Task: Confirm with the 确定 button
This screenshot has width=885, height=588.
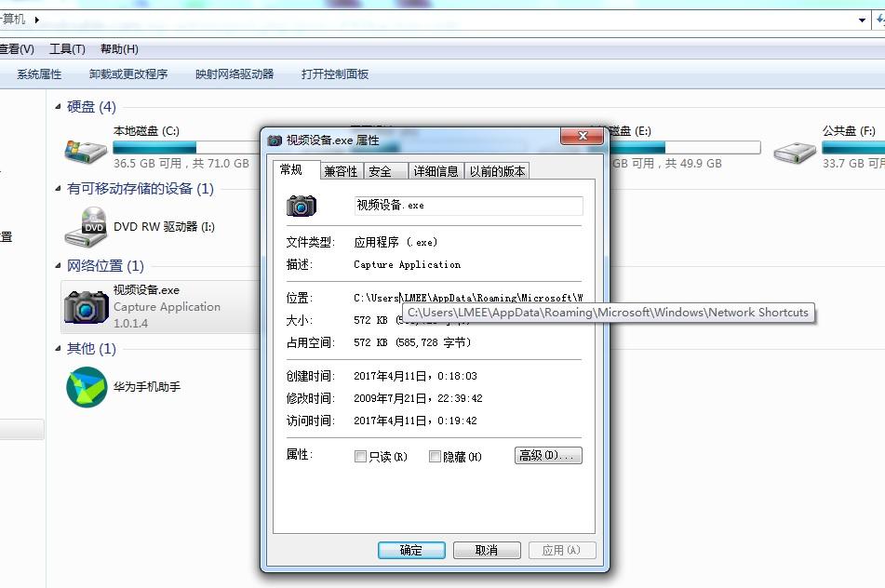Action: click(411, 550)
